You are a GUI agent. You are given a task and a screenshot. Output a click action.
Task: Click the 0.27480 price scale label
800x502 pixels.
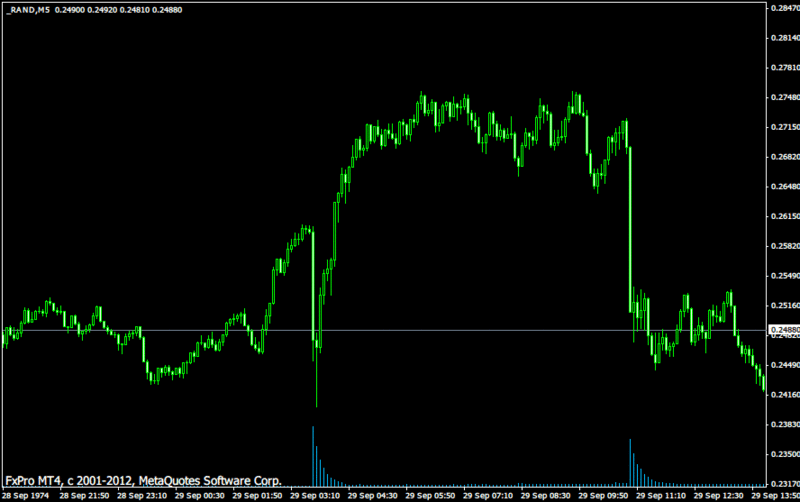tap(785, 97)
